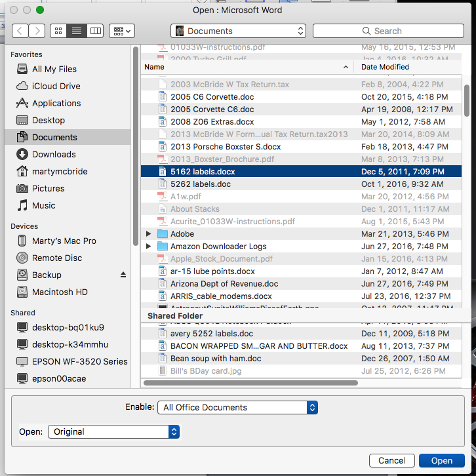Expand the Amazon Downloader Logs folder
This screenshot has width=476, height=476.
pos(148,247)
